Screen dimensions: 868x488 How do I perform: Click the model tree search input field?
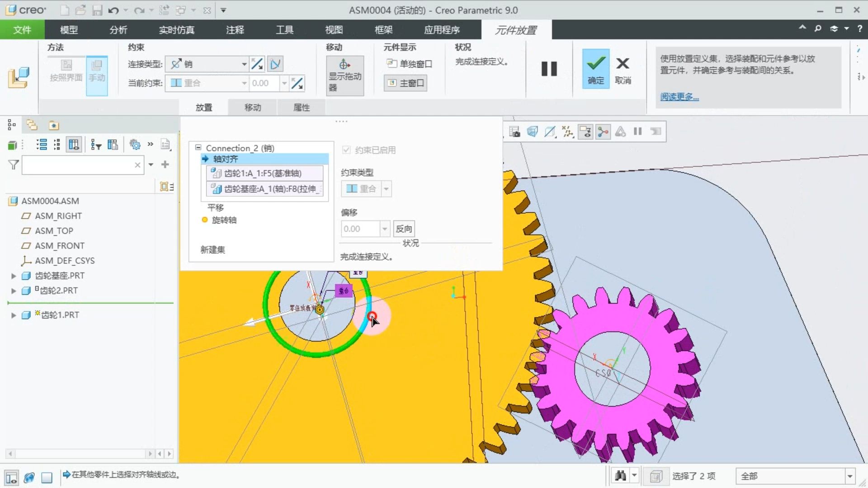(78, 165)
